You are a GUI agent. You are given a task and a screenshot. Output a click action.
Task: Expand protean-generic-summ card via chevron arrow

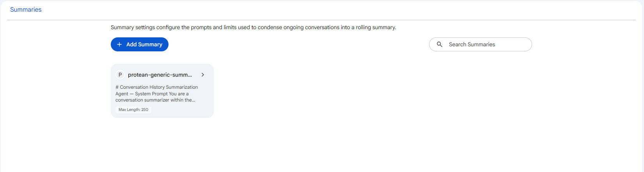point(203,75)
